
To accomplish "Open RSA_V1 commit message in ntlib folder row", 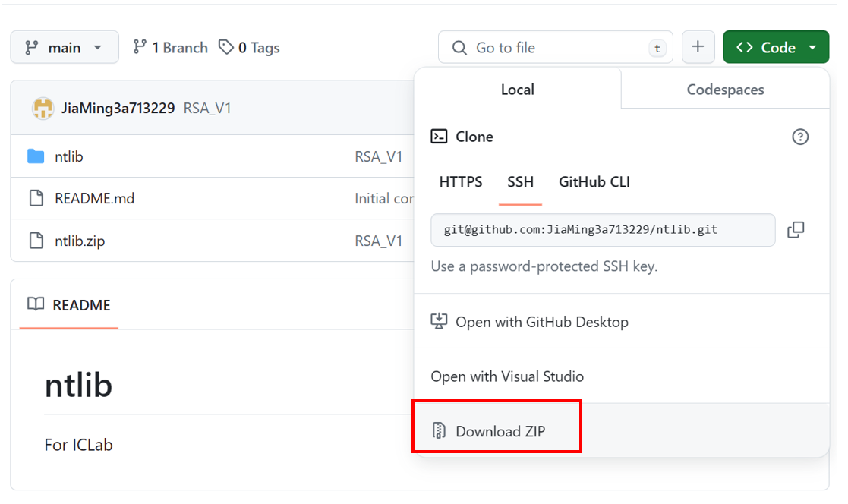I will 379,156.
